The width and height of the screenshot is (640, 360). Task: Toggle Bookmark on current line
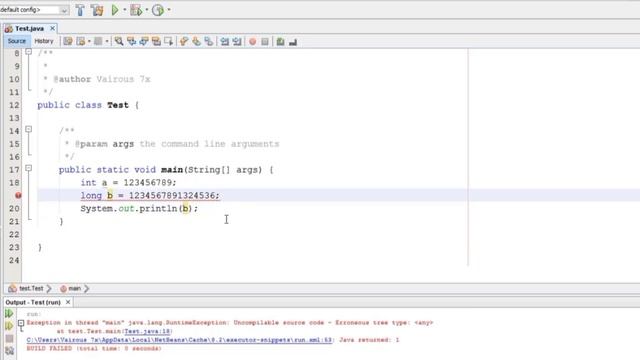(x=209, y=41)
